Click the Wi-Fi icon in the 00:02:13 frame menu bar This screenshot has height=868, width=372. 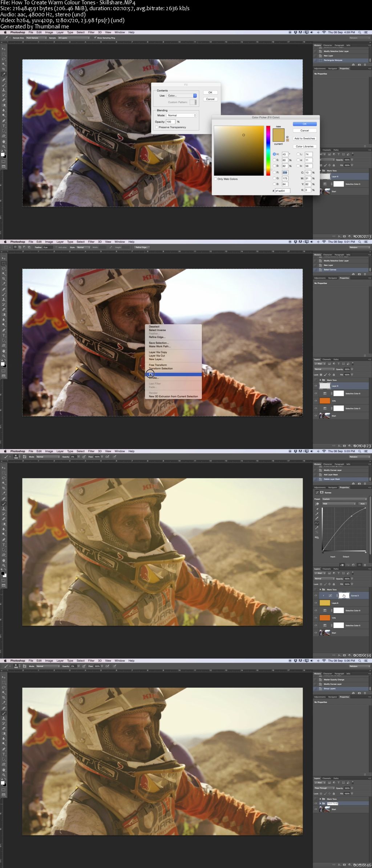[x=324, y=32]
